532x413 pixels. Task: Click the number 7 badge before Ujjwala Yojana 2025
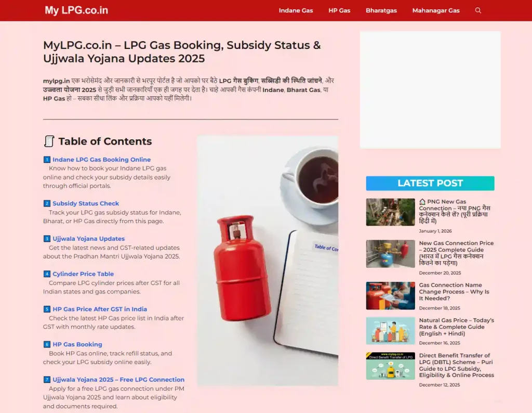[x=47, y=379]
